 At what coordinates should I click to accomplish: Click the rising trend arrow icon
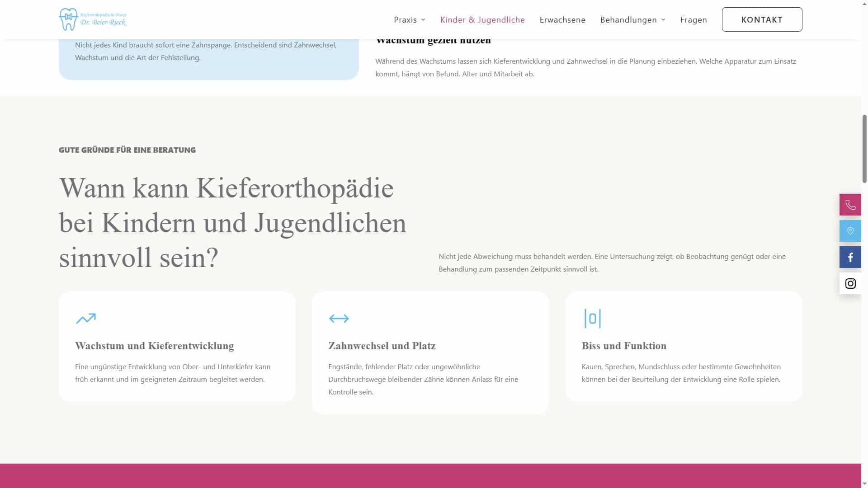click(x=86, y=319)
